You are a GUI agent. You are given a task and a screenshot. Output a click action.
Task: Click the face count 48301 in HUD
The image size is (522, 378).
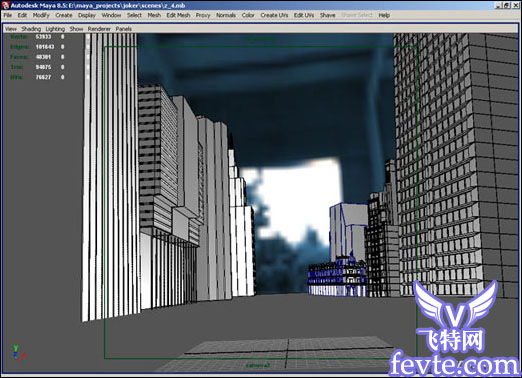point(43,57)
